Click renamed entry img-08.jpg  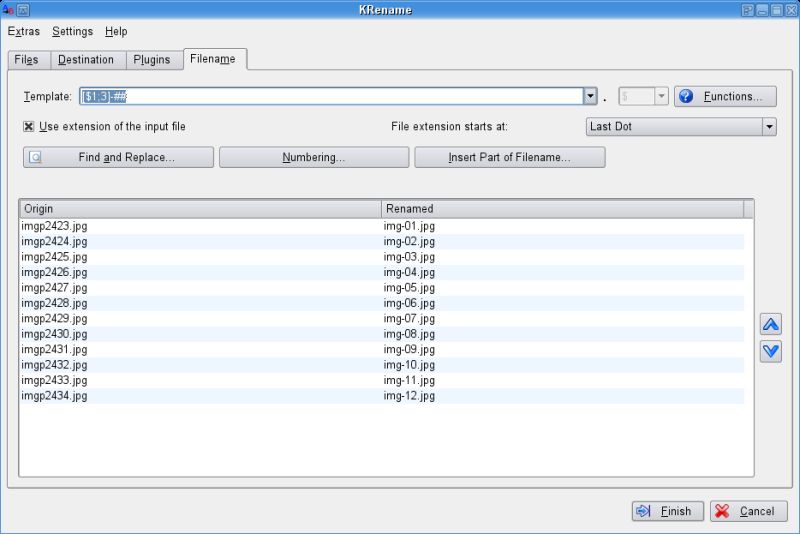click(409, 334)
